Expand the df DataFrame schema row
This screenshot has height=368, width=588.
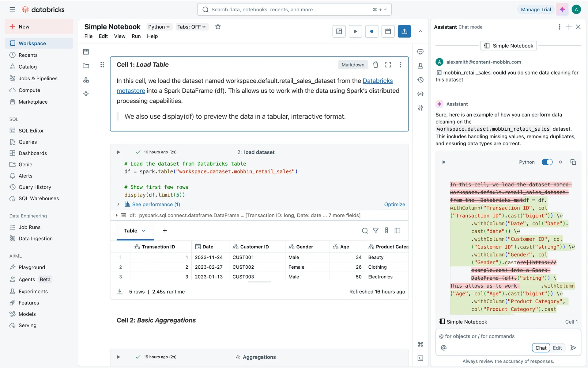tap(116, 215)
